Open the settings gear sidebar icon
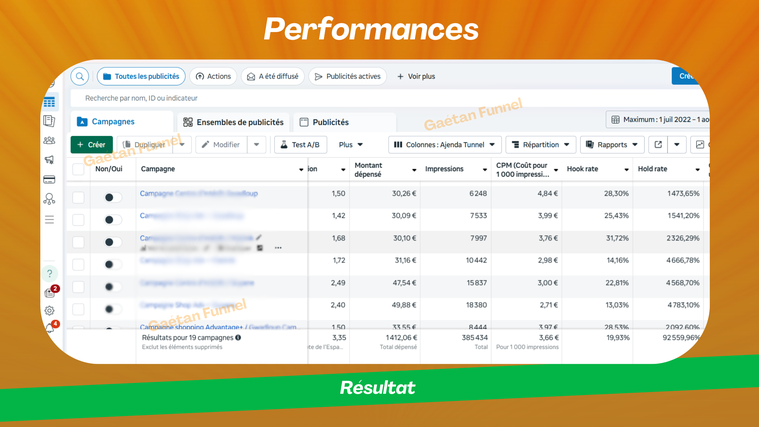Screen dimensions: 759x427 [49, 311]
